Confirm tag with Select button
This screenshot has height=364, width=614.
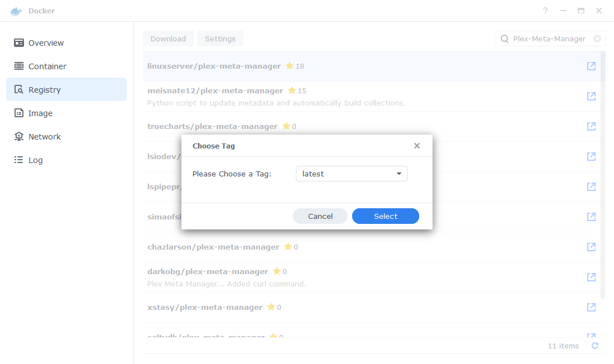tap(385, 216)
